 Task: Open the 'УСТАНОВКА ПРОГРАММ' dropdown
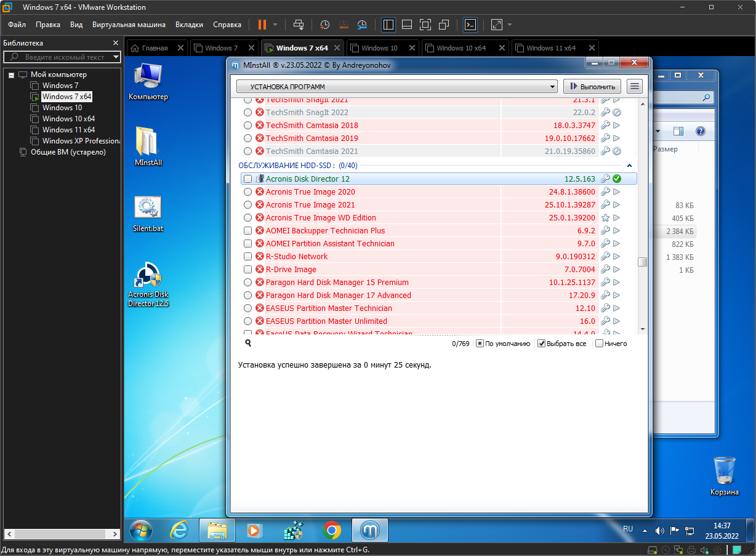(397, 87)
